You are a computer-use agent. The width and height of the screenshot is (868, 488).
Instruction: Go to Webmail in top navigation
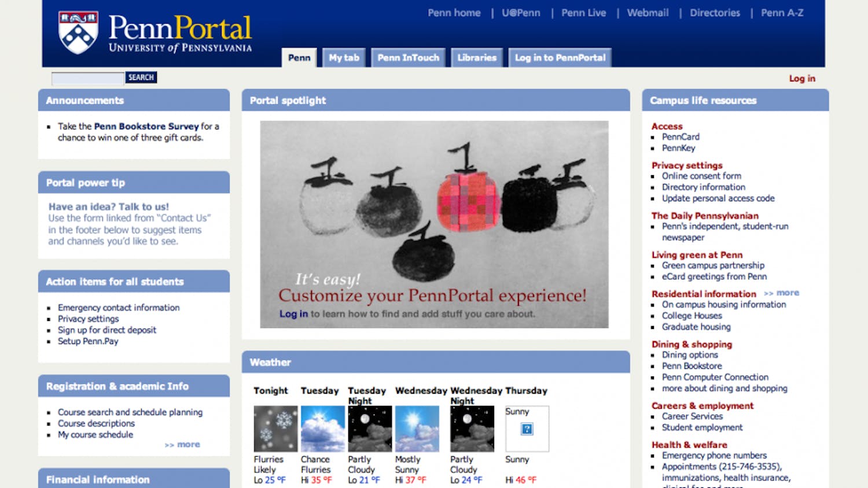648,13
